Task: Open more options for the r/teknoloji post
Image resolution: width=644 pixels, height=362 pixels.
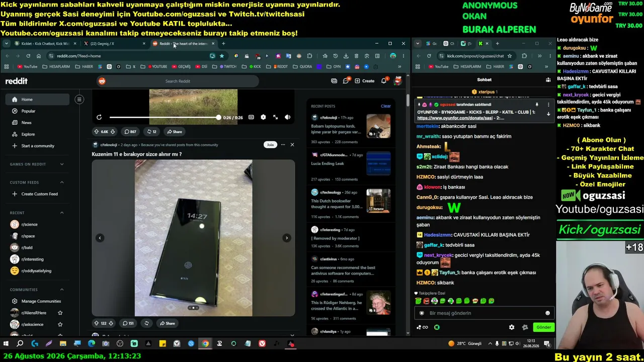Action: (x=283, y=145)
